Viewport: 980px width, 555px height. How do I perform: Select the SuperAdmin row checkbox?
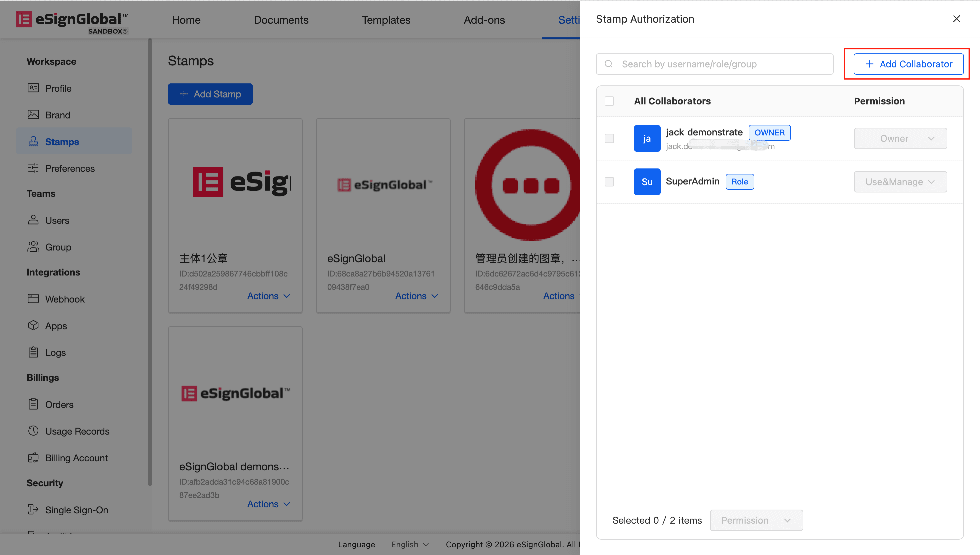click(x=609, y=182)
